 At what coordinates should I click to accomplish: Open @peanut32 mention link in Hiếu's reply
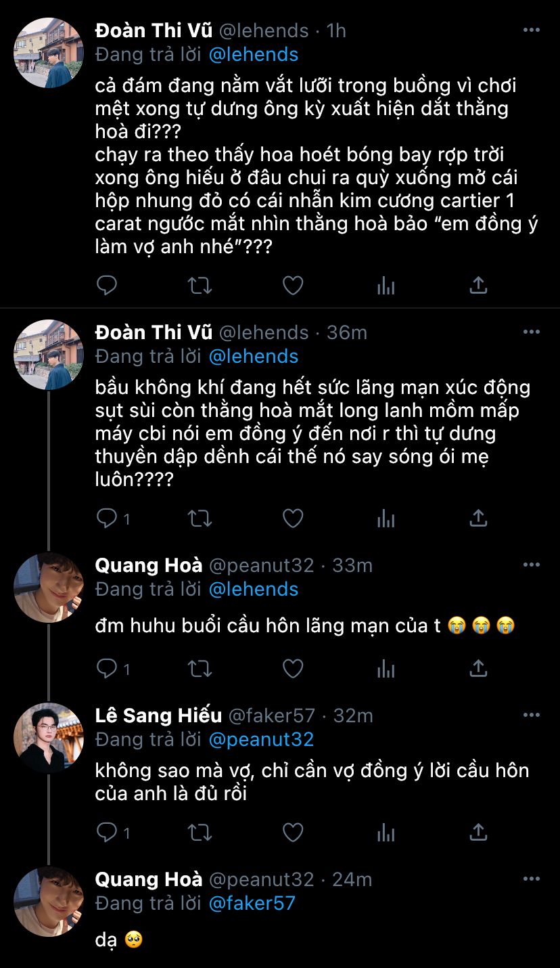261,739
